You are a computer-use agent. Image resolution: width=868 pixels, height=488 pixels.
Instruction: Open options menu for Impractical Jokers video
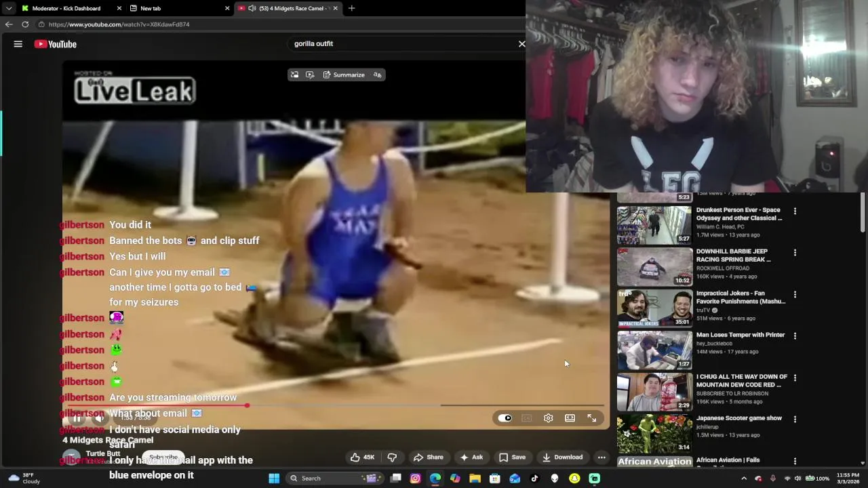tap(795, 294)
